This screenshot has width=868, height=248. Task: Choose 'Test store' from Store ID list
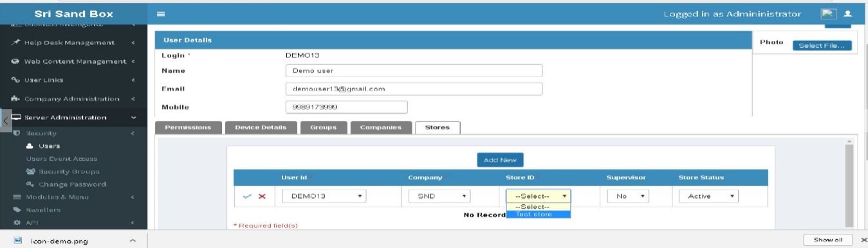(x=538, y=214)
